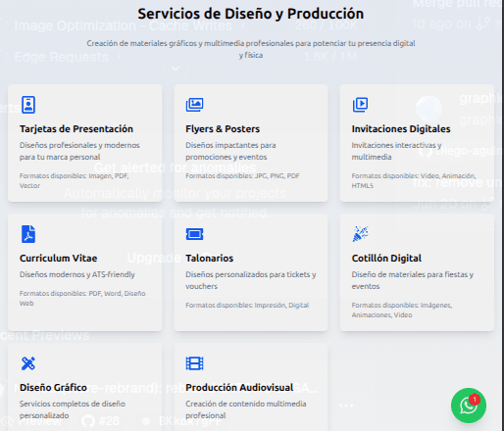Image resolution: width=504 pixels, height=431 pixels.
Task: Click 'Formatos disponibles: Imagen, PDF, Vector' text
Action: [x=75, y=181]
